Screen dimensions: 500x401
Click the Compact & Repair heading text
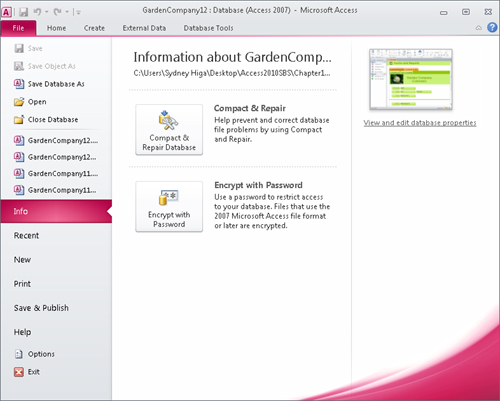coord(250,108)
